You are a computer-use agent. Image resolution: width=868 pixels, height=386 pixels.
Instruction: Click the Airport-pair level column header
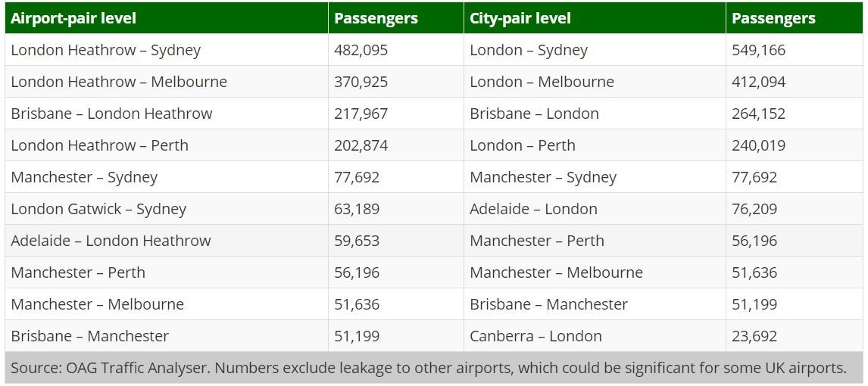tap(73, 18)
